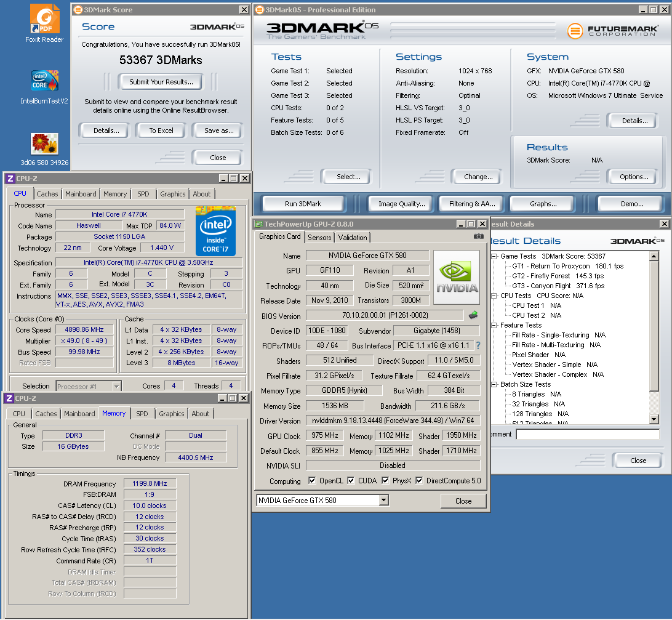Viewport: 672px width, 620px height.
Task: Select GT3 - Canyon Flight row
Action: point(558,286)
